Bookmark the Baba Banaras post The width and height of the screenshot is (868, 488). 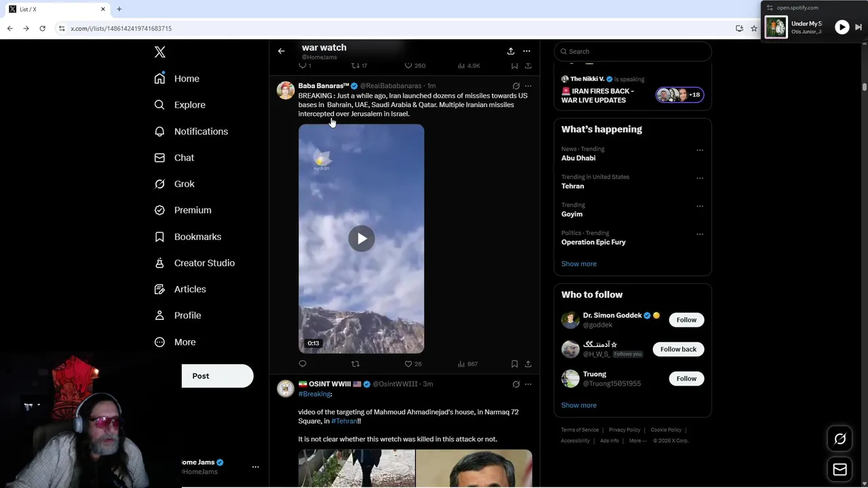pyautogui.click(x=515, y=364)
